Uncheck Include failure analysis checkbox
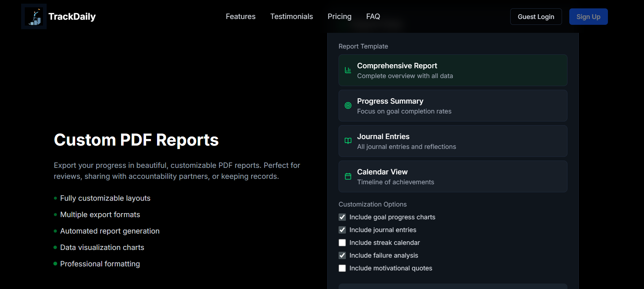 pyautogui.click(x=342, y=255)
